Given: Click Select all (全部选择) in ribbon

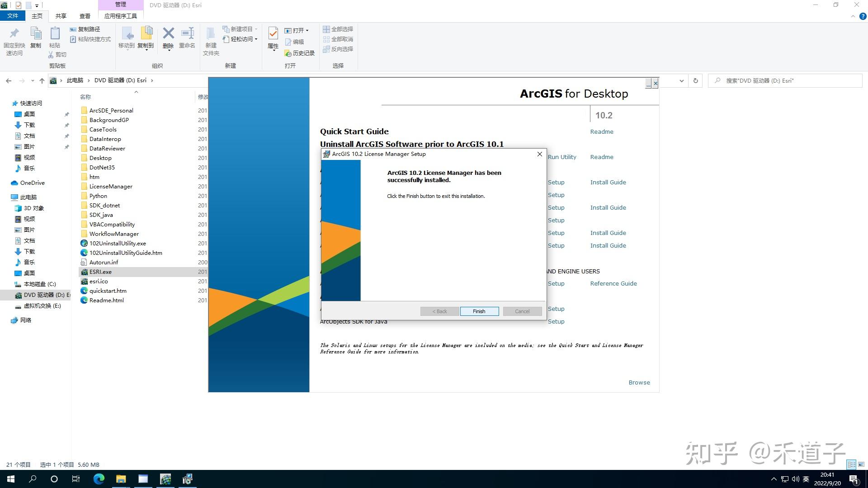Looking at the screenshot, I should pos(338,29).
